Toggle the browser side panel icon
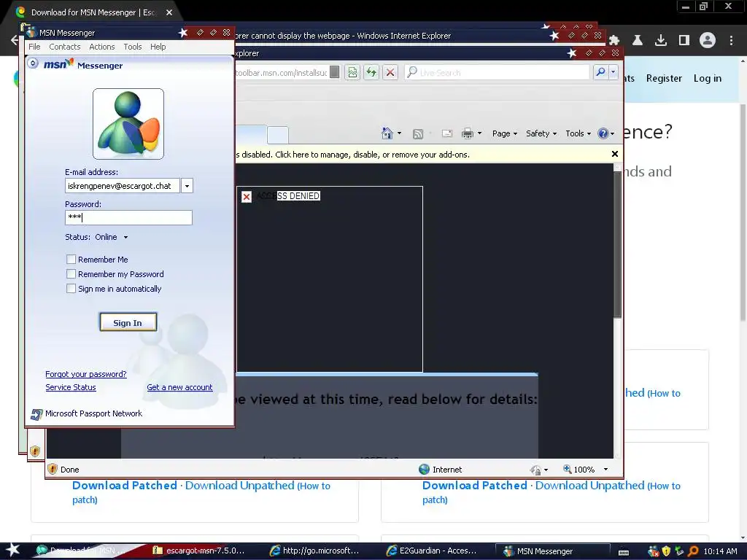Image resolution: width=747 pixels, height=560 pixels. click(x=684, y=41)
